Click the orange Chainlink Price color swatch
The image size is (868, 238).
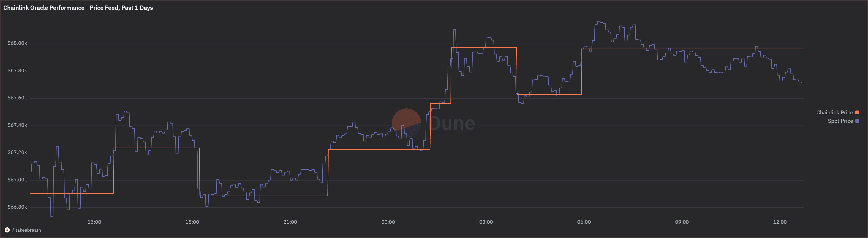coord(857,112)
